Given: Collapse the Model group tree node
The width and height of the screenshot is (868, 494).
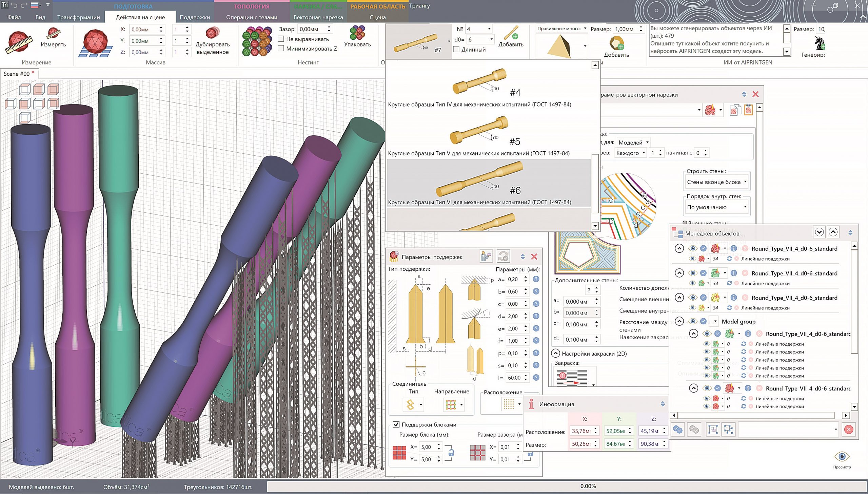Looking at the screenshot, I should click(x=679, y=321).
